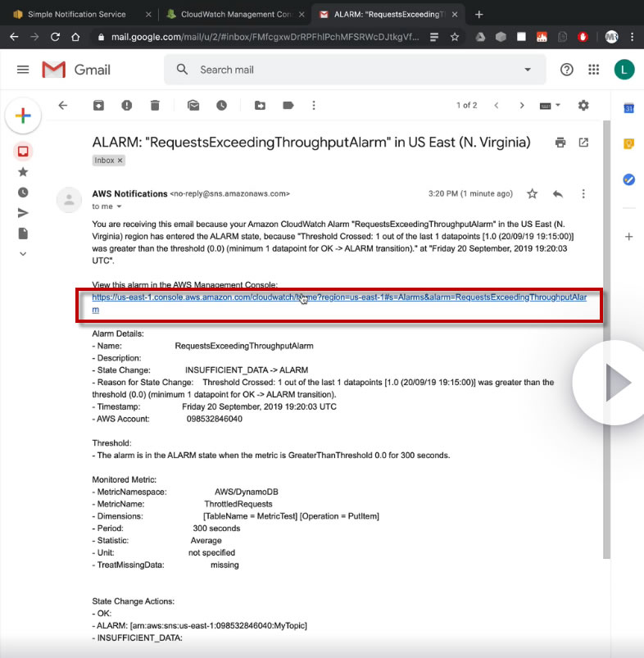The height and width of the screenshot is (658, 644).
Task: Open Drafts icon in the sidebar
Action: (23, 234)
